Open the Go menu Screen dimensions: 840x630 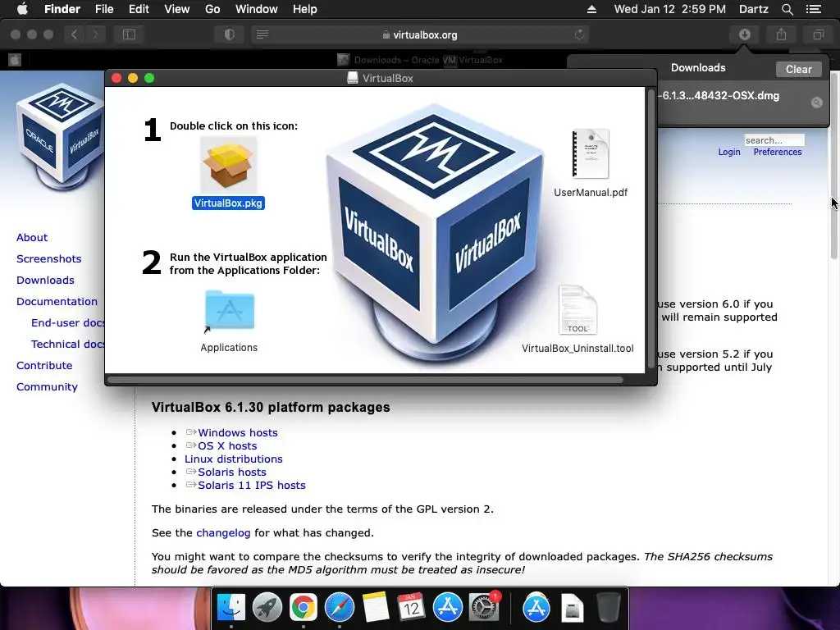pos(212,9)
